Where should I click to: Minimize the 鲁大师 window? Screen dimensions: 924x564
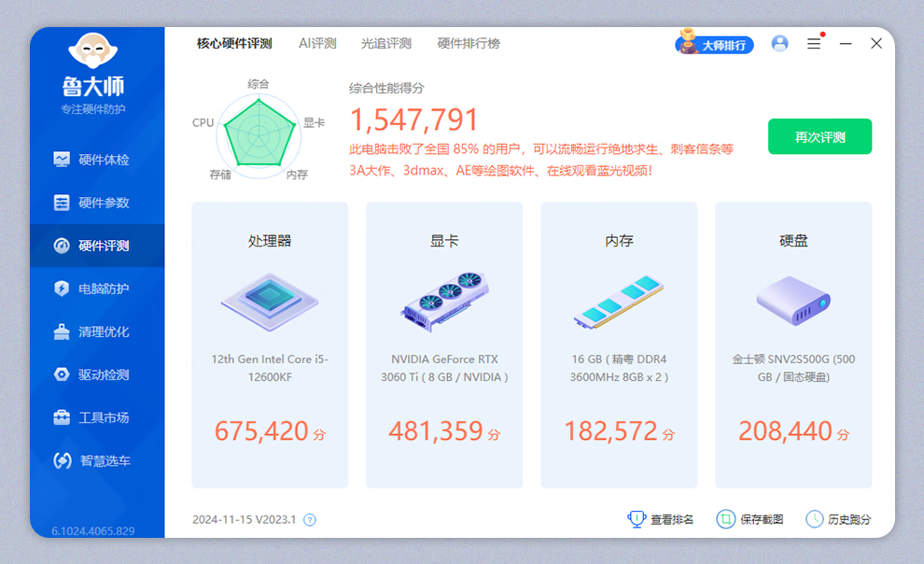[846, 44]
